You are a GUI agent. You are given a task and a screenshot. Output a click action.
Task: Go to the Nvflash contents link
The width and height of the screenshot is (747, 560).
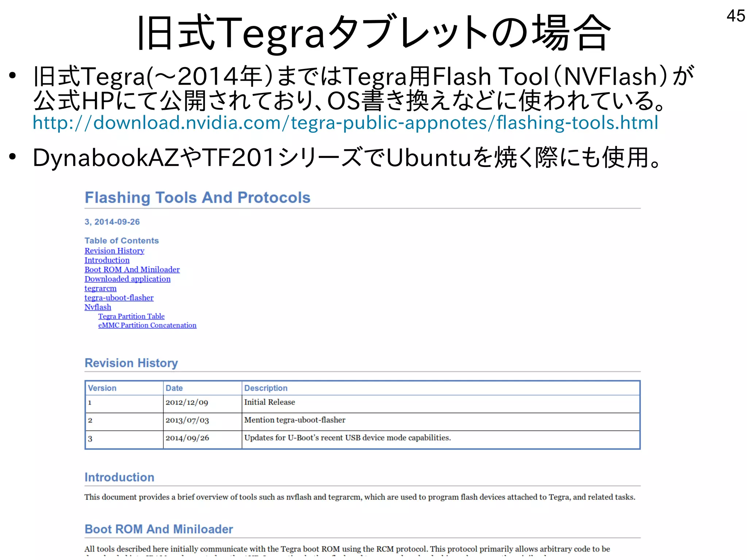point(98,307)
